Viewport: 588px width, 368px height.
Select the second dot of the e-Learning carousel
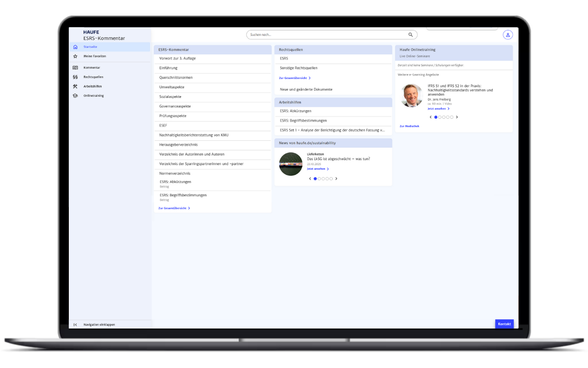(x=440, y=117)
